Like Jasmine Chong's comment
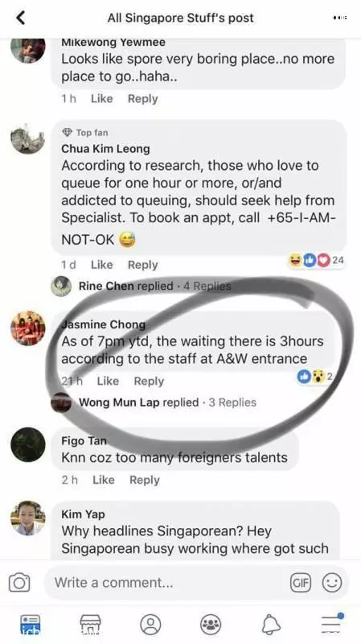Viewport: 361px width, 644px height. click(x=108, y=381)
